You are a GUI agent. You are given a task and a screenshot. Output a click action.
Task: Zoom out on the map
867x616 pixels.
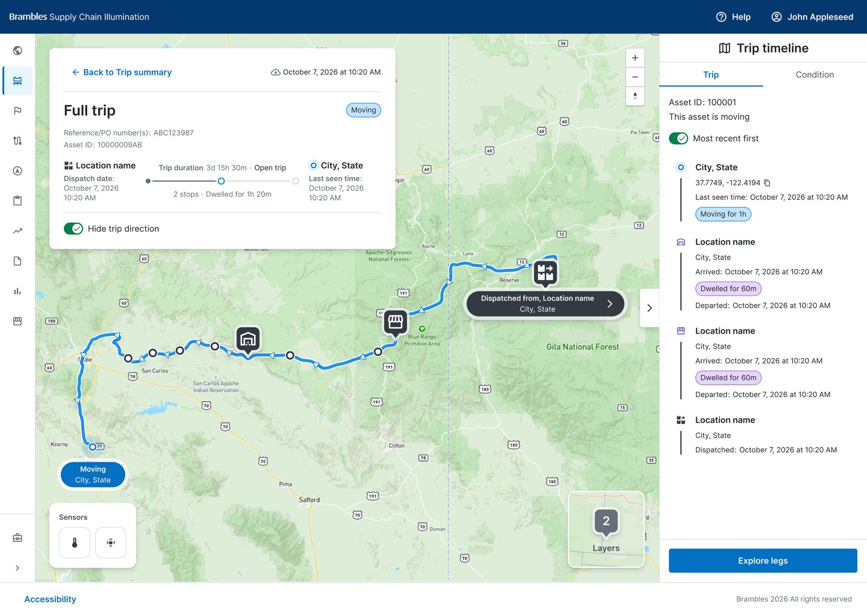(635, 77)
